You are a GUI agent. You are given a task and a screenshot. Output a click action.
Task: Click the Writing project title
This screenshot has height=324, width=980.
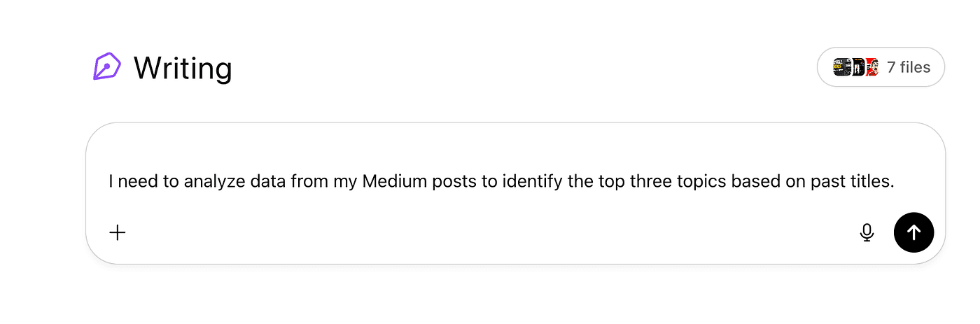[x=183, y=68]
